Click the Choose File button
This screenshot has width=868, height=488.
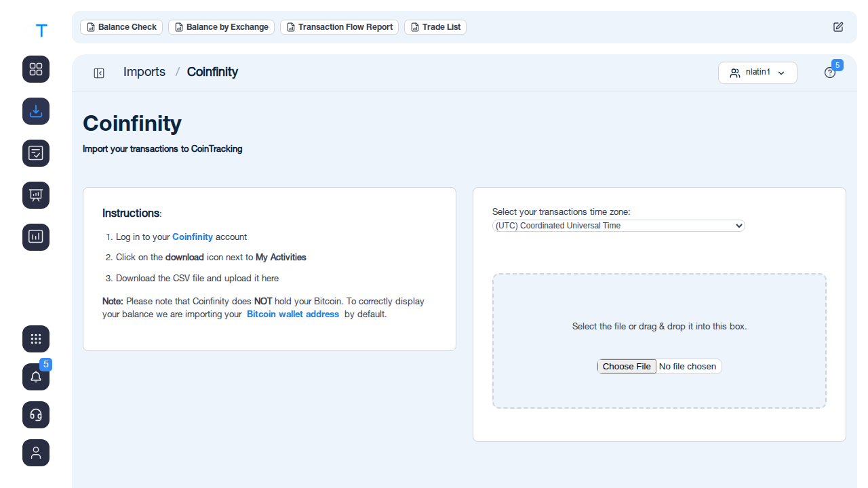point(627,367)
